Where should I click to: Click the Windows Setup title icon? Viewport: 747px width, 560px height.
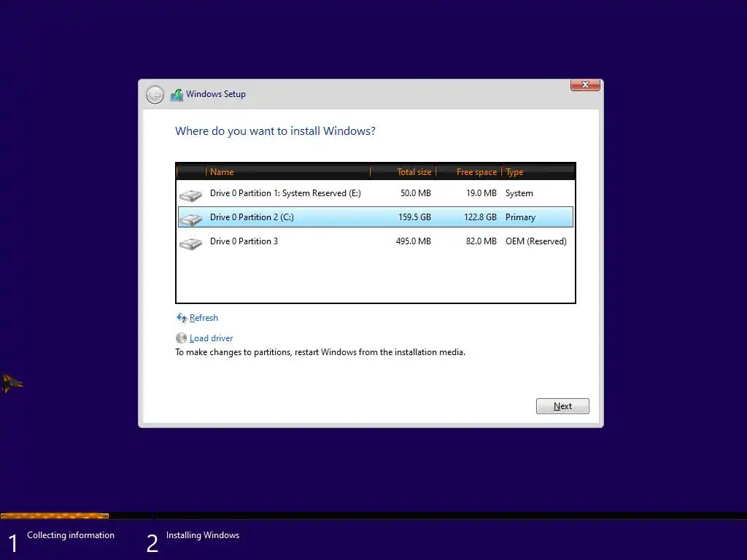[177, 94]
